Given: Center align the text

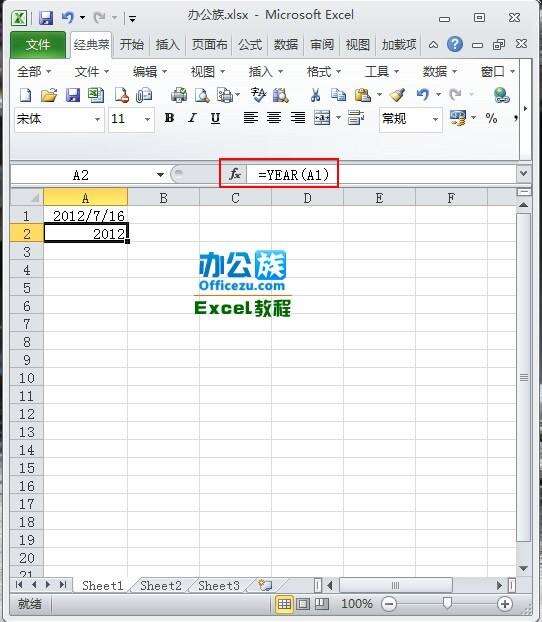Looking at the screenshot, I should pos(274,118).
